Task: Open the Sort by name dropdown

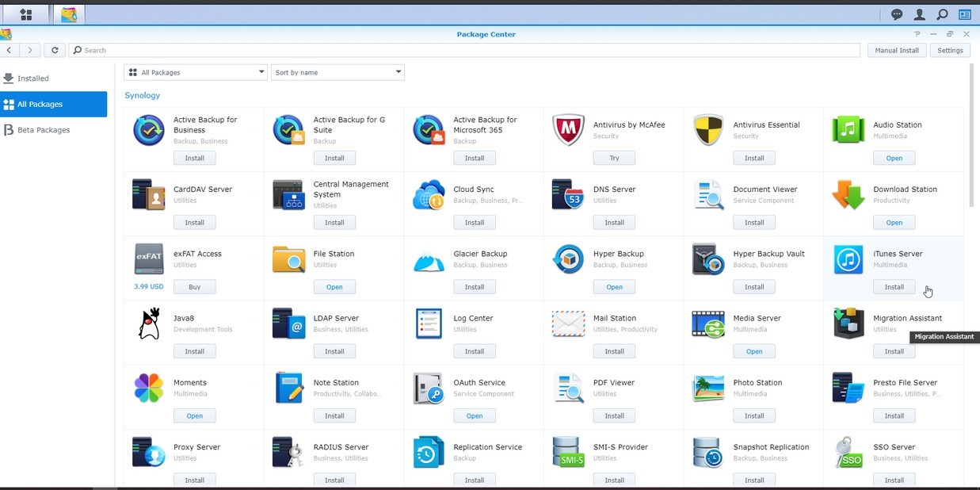Action: pyautogui.click(x=337, y=72)
